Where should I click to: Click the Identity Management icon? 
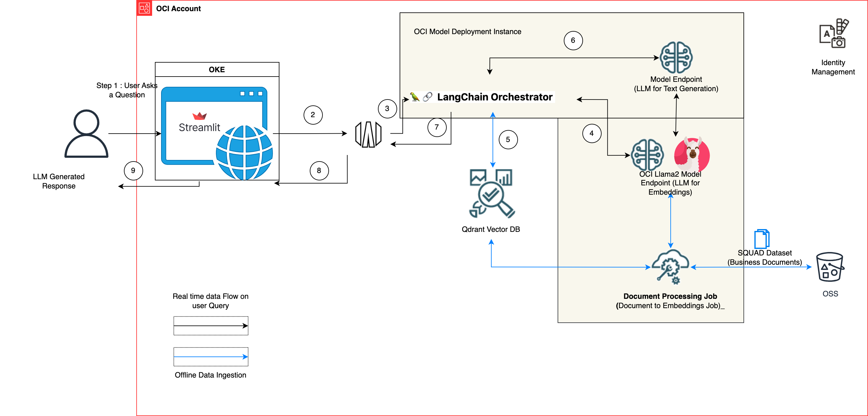click(834, 33)
